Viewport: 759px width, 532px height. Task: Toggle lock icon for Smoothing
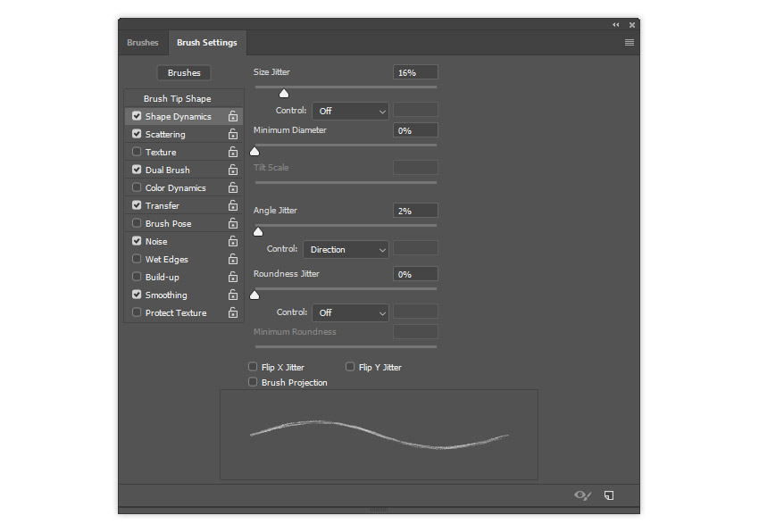point(233,295)
